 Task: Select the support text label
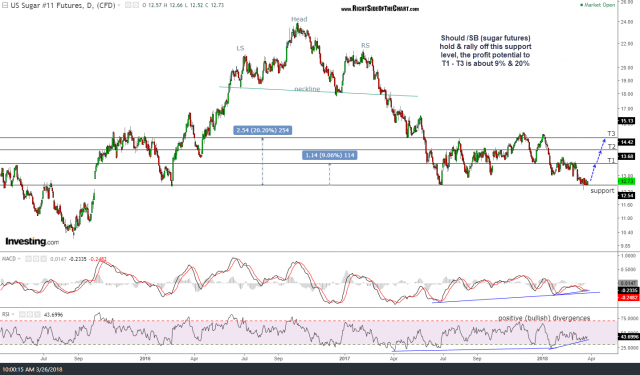(602, 191)
